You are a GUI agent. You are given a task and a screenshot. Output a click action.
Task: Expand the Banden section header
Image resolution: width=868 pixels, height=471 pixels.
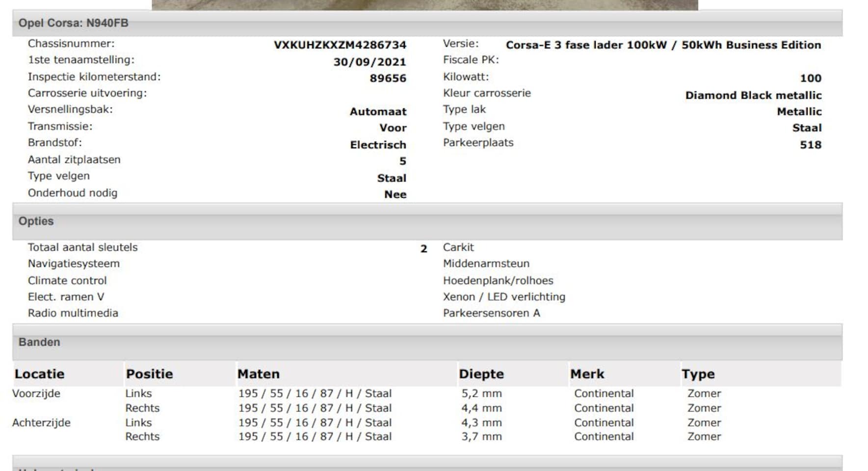point(39,342)
